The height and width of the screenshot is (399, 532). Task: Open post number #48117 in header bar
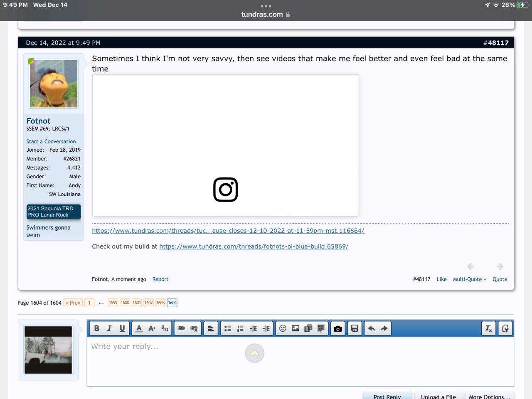(496, 43)
